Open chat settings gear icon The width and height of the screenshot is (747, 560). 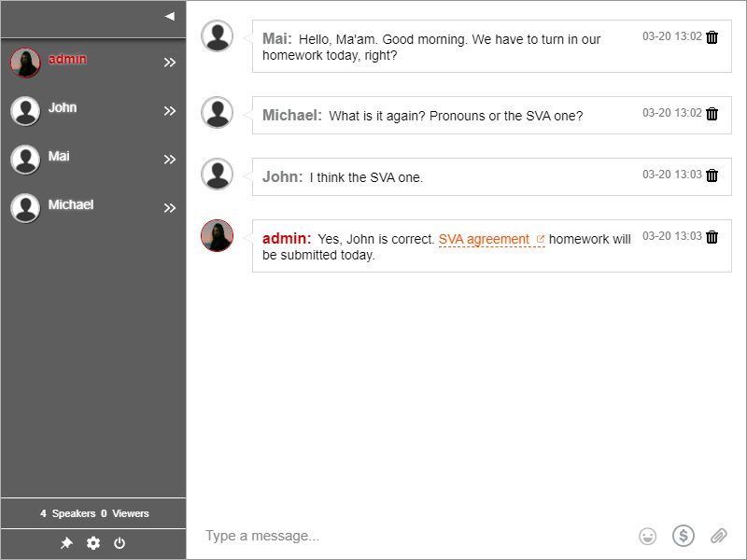[93, 543]
